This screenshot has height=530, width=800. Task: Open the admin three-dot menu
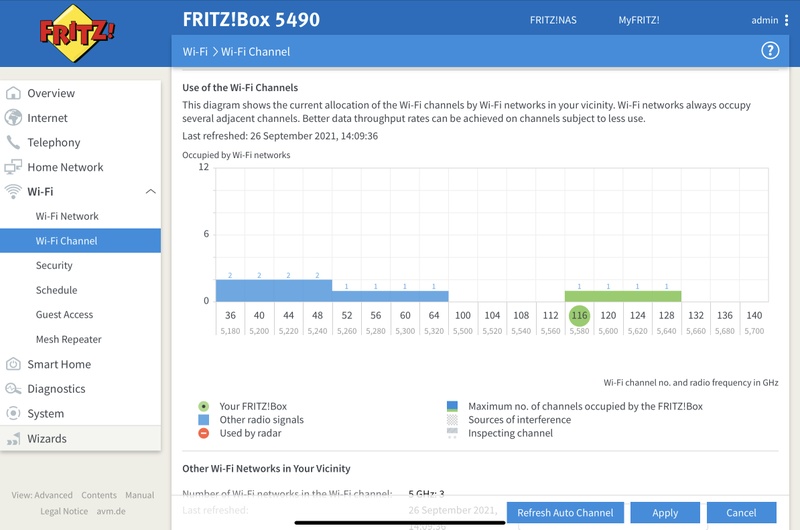coord(786,20)
